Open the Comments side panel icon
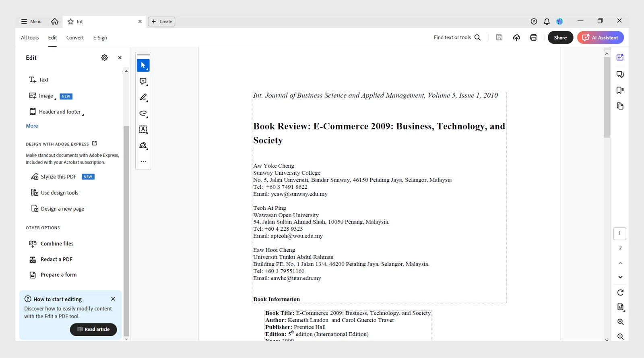The width and height of the screenshot is (644, 358). pyautogui.click(x=620, y=74)
